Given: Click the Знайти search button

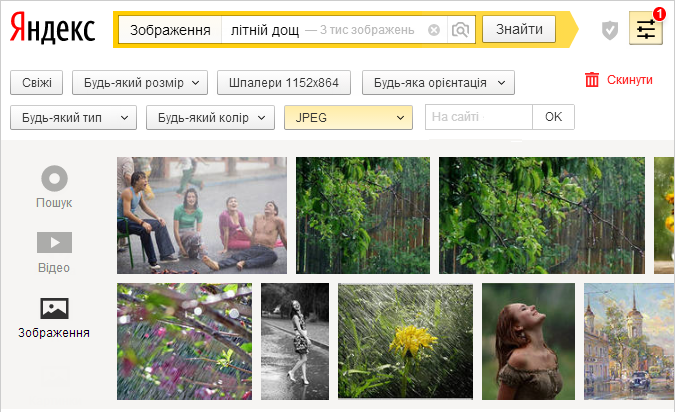Looking at the screenshot, I should (x=519, y=29).
